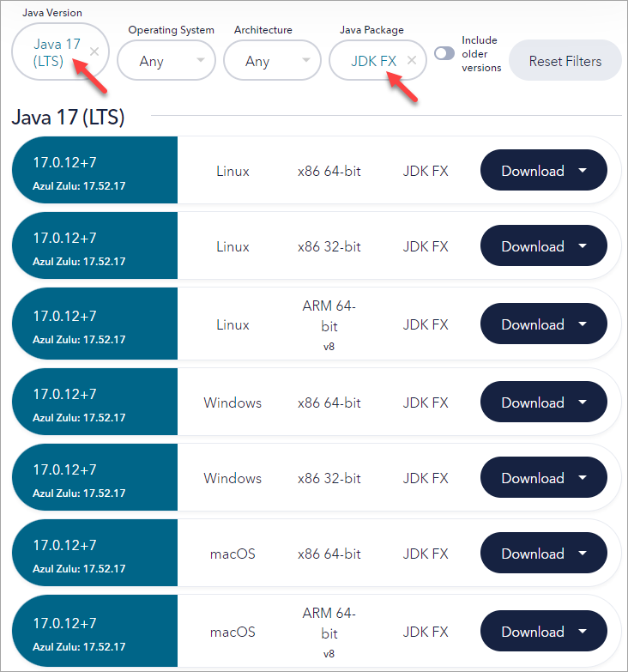Click the Java 17 (LTS) section heading
Screen dimensions: 628x672
[x=69, y=118]
